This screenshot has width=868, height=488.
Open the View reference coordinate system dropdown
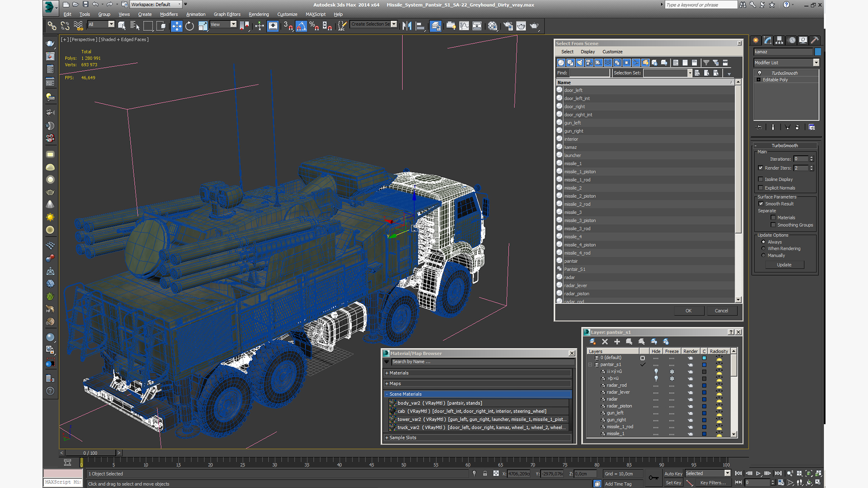pyautogui.click(x=223, y=24)
